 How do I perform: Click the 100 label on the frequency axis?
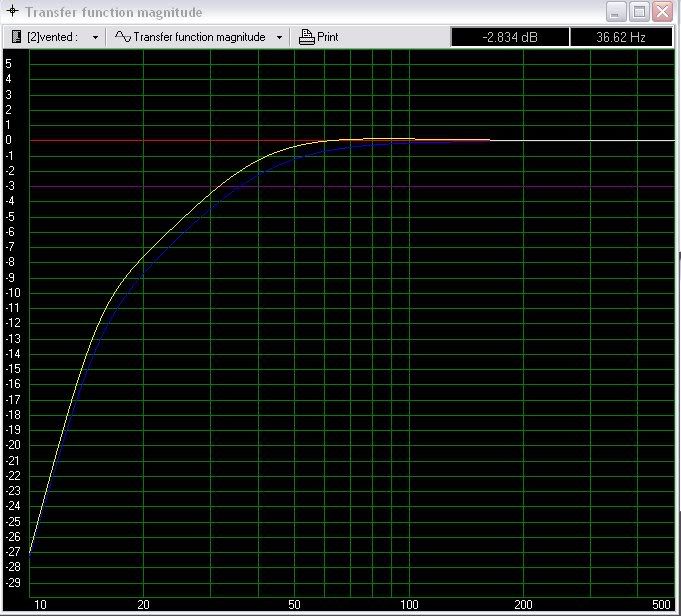[409, 604]
